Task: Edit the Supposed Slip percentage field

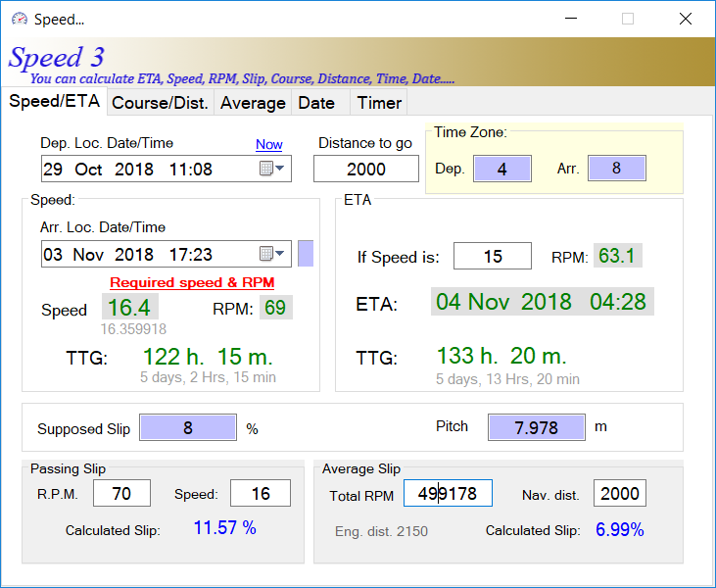Action: [188, 428]
